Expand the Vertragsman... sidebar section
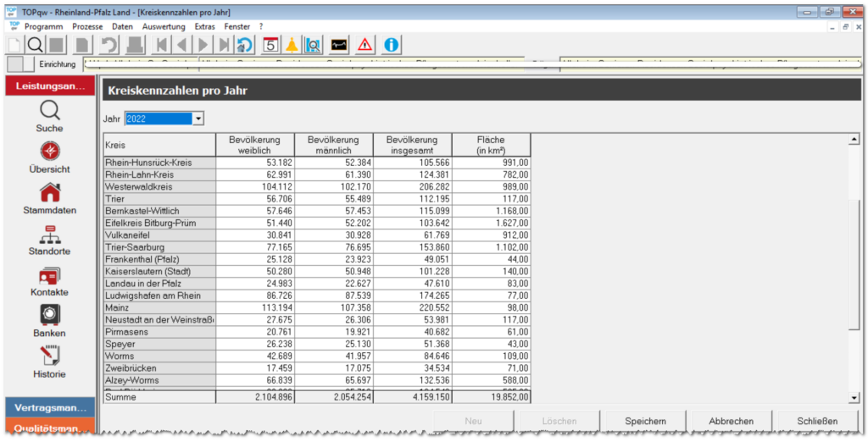The width and height of the screenshot is (868, 442). tap(49, 408)
